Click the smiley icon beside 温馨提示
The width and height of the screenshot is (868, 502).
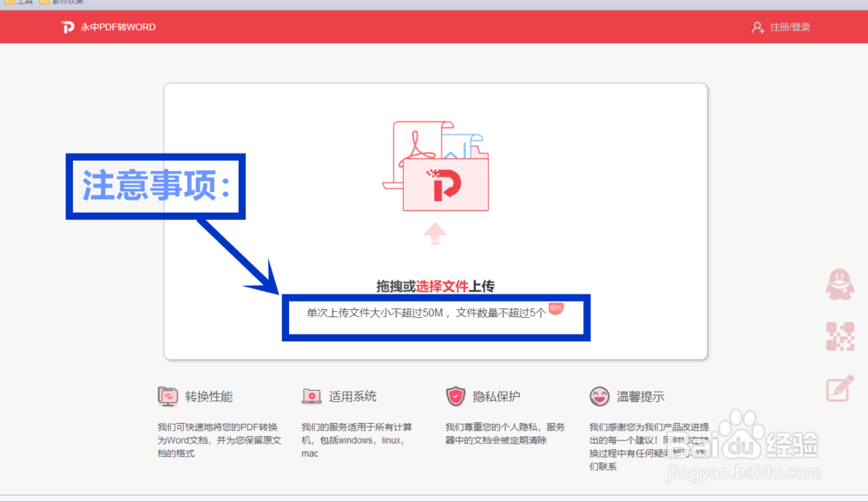598,395
